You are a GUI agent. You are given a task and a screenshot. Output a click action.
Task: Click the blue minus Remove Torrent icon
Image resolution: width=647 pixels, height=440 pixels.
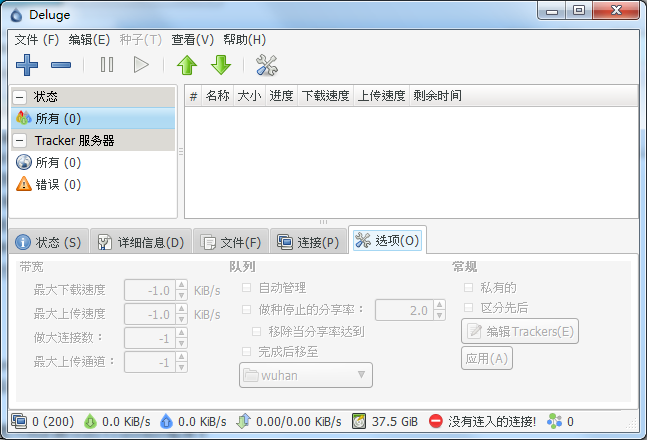click(61, 65)
